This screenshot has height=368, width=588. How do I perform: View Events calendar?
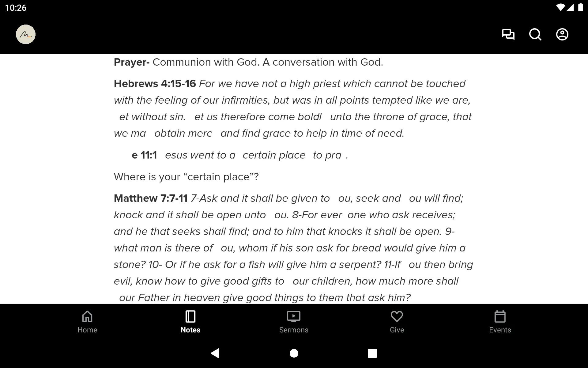[499, 321]
